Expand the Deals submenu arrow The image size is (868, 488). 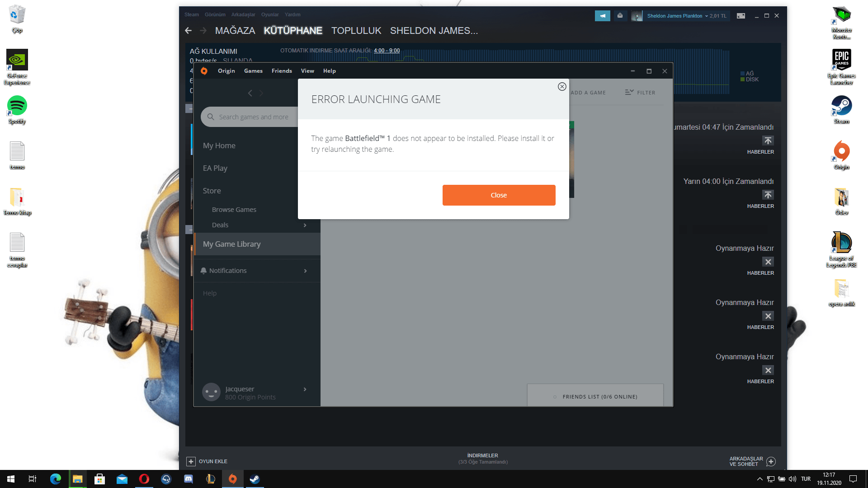tap(305, 225)
